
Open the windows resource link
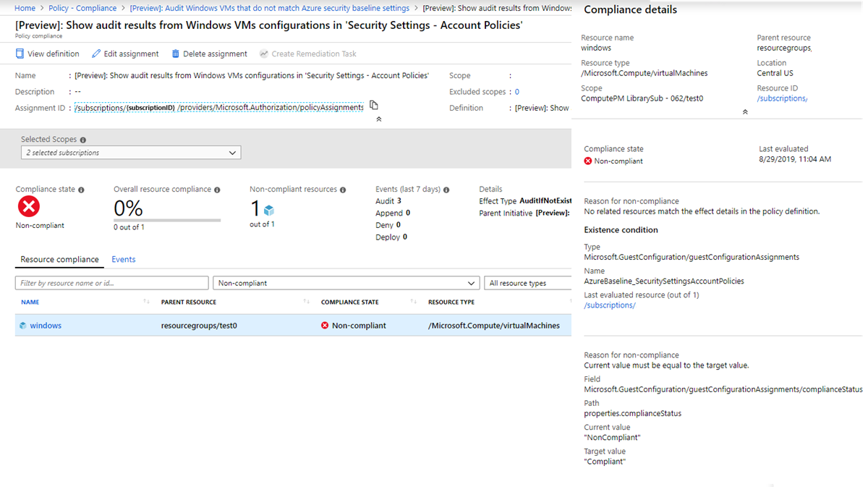46,326
